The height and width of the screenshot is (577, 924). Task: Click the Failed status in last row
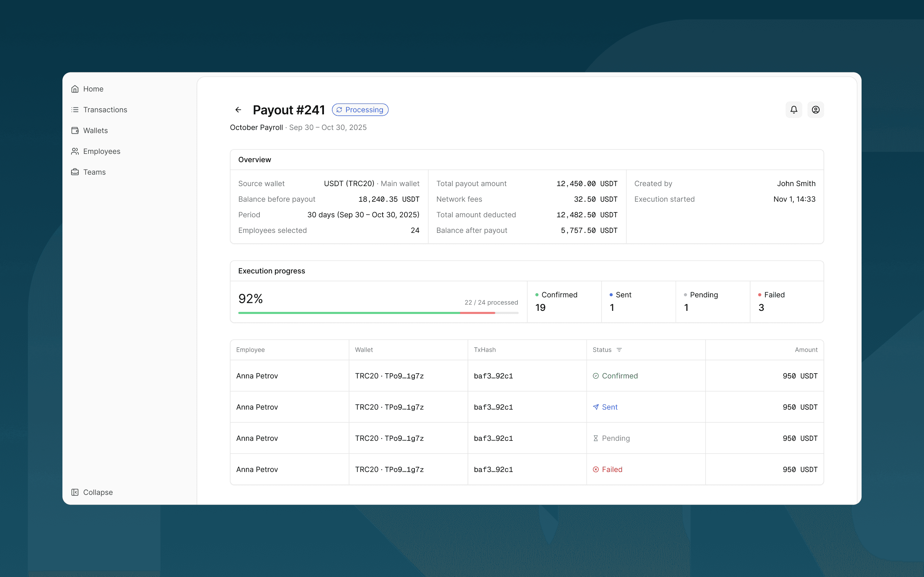pos(612,469)
